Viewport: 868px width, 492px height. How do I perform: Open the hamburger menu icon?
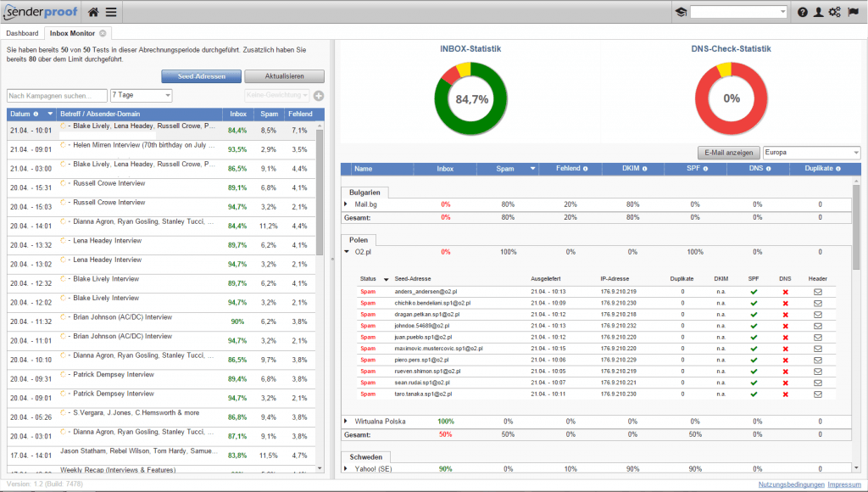[x=111, y=12]
